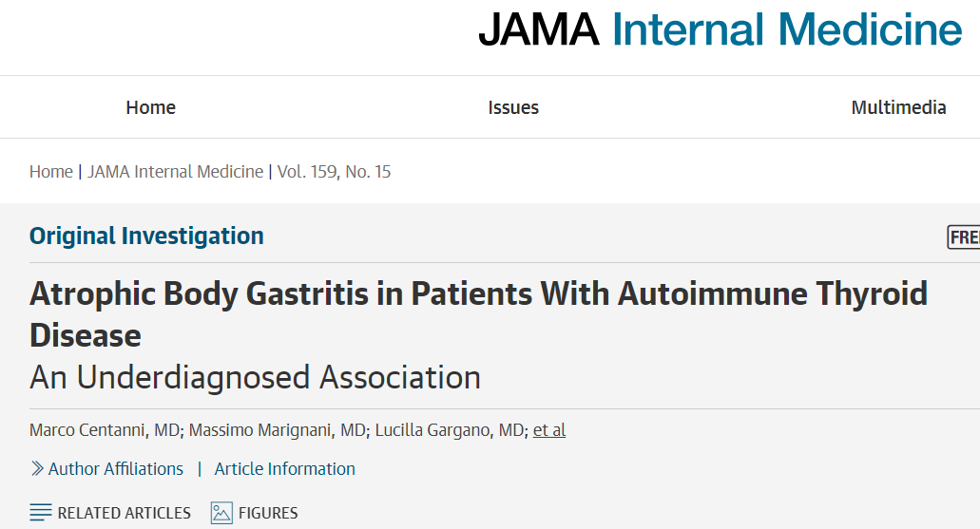The height and width of the screenshot is (529, 980).
Task: Click FIGURES label
Action: [268, 514]
